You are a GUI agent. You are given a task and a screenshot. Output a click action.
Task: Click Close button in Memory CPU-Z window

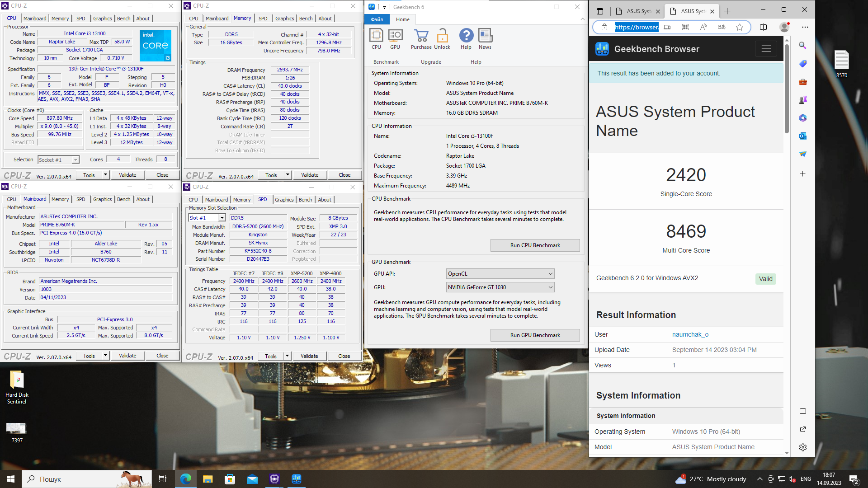pos(344,175)
